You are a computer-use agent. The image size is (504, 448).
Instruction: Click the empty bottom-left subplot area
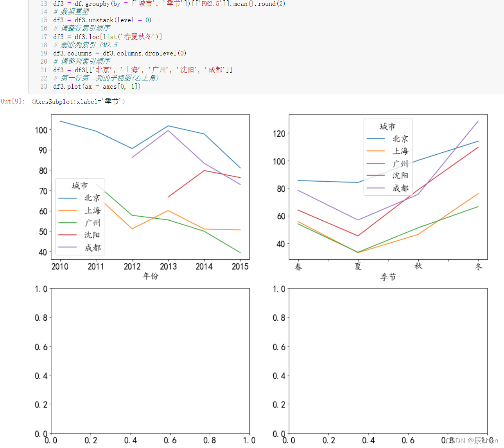150,361
